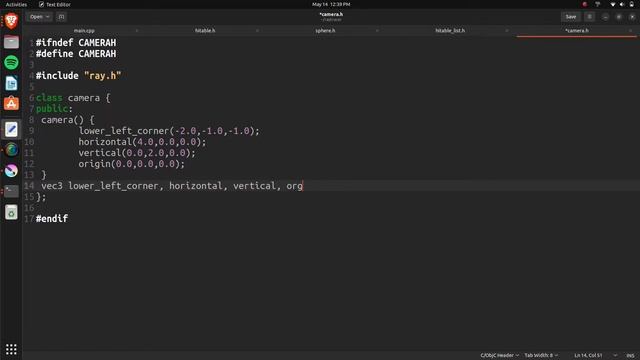Click the lower_left_corner(-2.0,-1.0,-1.0) line
The width and height of the screenshot is (640, 360).
coord(169,131)
